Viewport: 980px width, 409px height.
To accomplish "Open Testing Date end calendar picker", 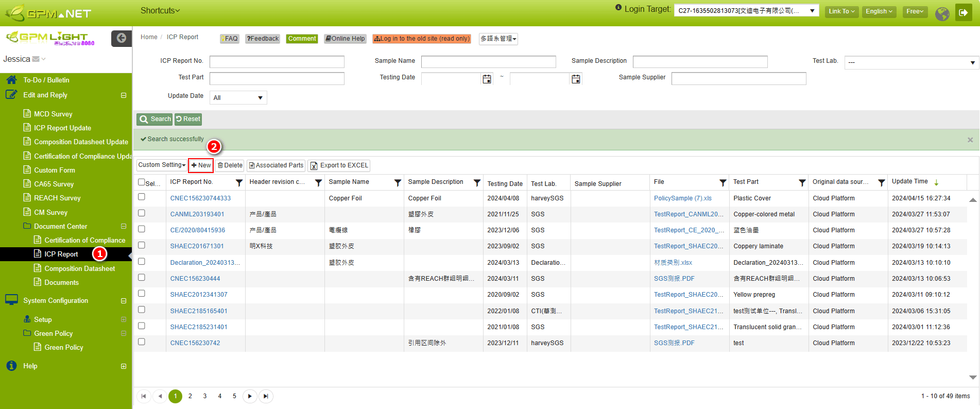I will tap(576, 79).
